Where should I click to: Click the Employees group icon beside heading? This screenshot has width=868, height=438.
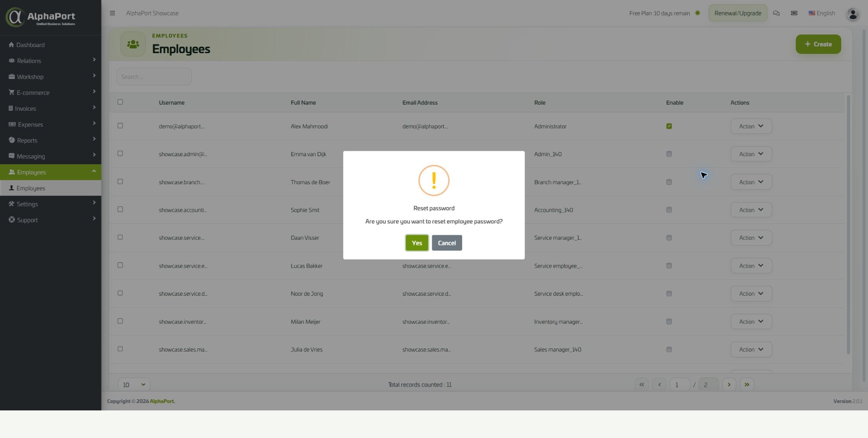pyautogui.click(x=133, y=44)
